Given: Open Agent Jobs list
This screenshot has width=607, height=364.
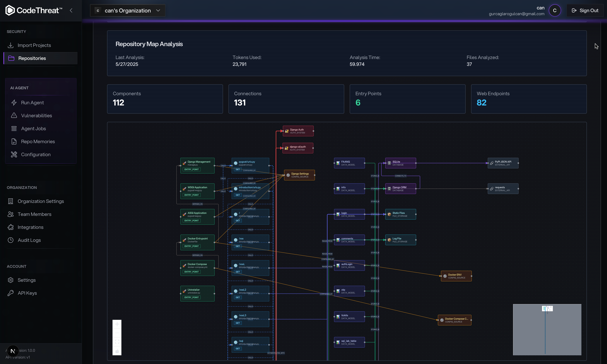Looking at the screenshot, I should (41, 129).
